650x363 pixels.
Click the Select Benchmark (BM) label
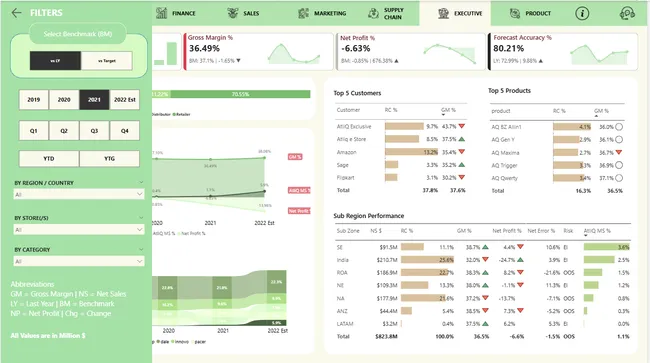point(78,34)
